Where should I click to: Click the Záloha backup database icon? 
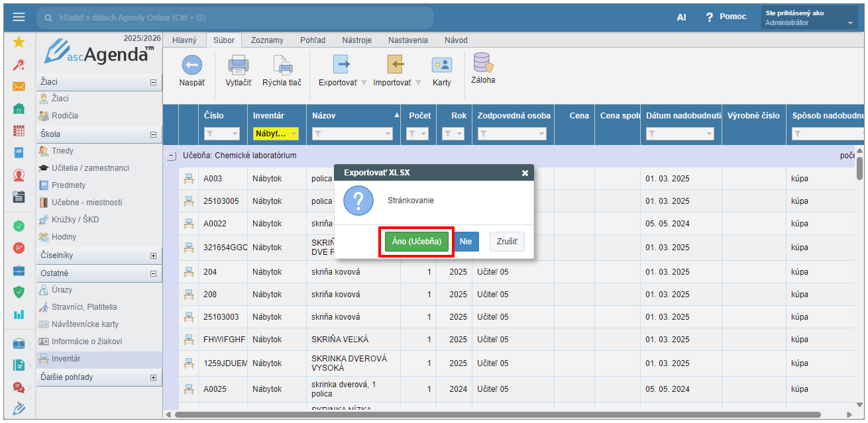[482, 64]
